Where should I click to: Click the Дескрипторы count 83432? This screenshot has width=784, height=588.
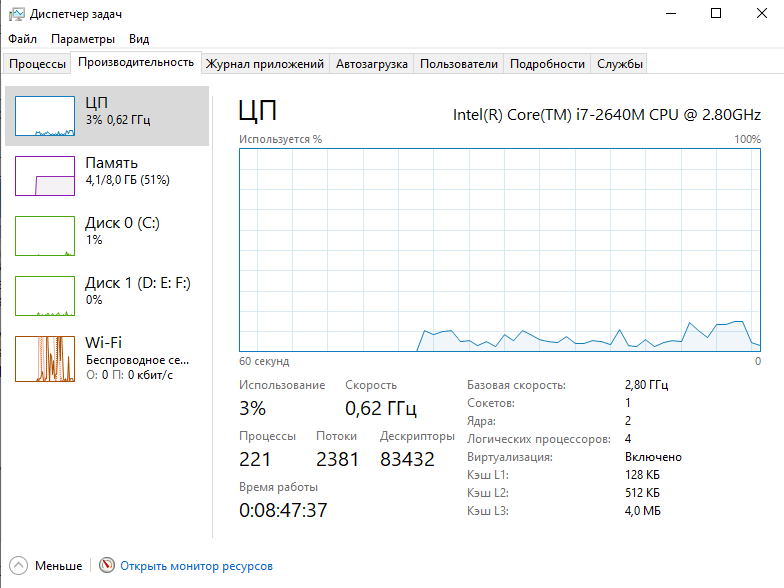tap(408, 459)
